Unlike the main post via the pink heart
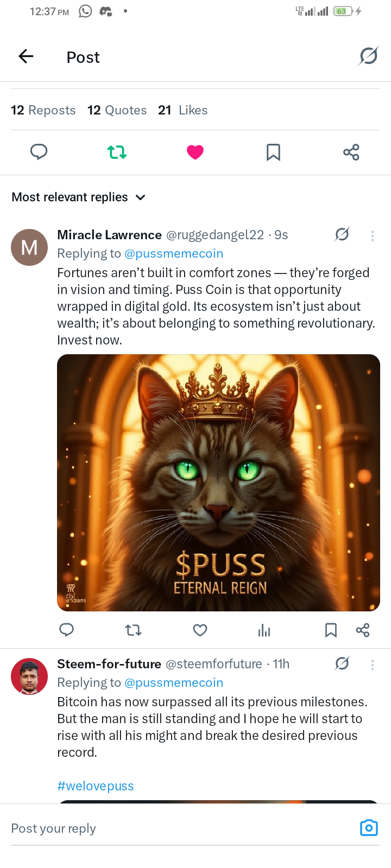Viewport: 391px width, 868px height. coord(195,152)
